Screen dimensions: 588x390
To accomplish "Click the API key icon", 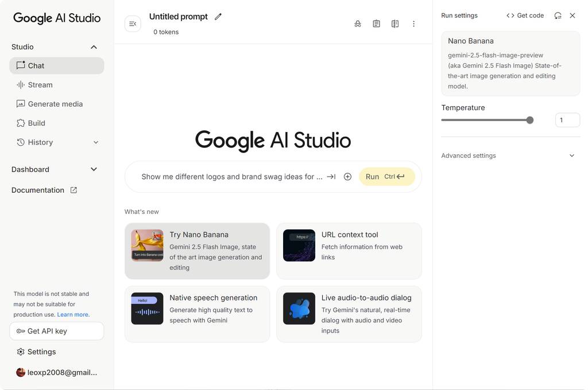I will pos(21,331).
